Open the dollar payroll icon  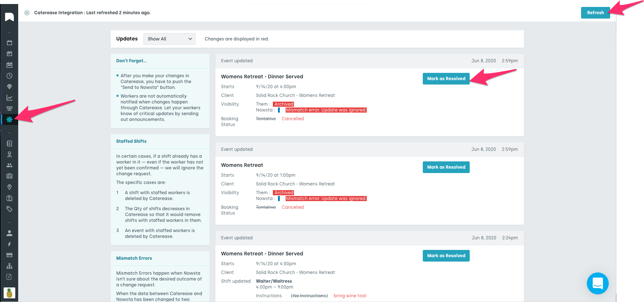click(x=9, y=109)
